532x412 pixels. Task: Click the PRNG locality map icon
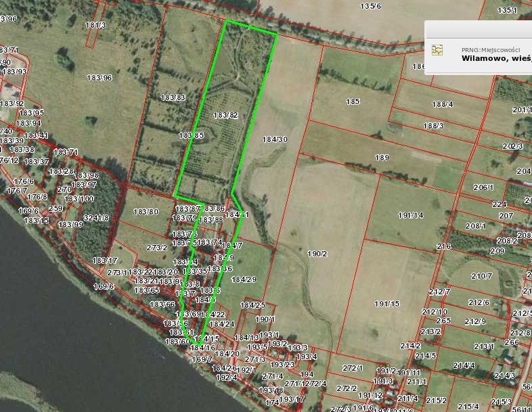pos(438,50)
